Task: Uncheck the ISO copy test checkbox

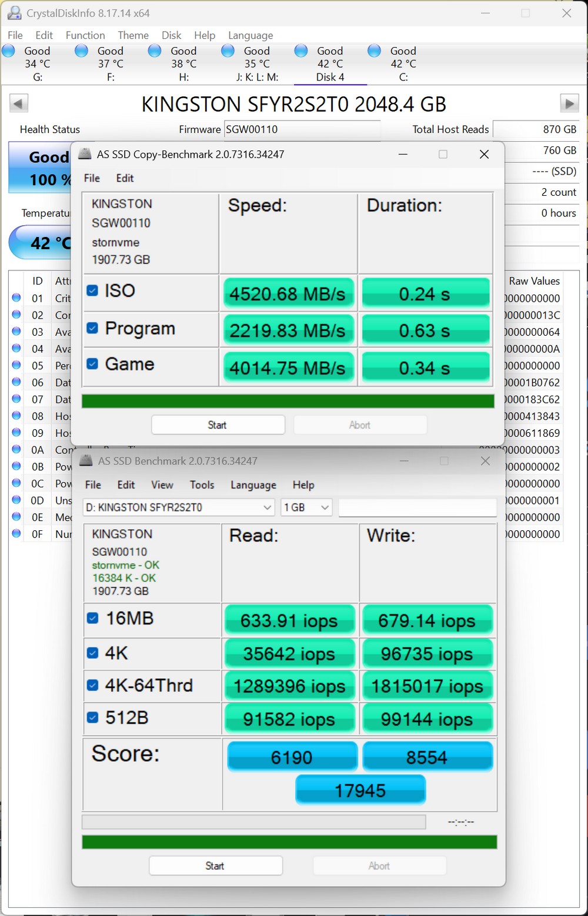Action: [x=92, y=290]
